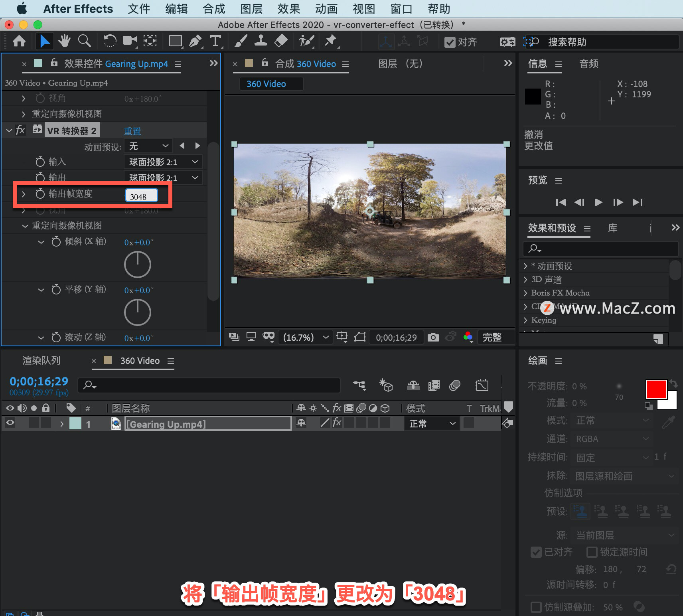This screenshot has height=616, width=683.
Task: Toggle transparency grid region of interest icon
Action: 360,337
